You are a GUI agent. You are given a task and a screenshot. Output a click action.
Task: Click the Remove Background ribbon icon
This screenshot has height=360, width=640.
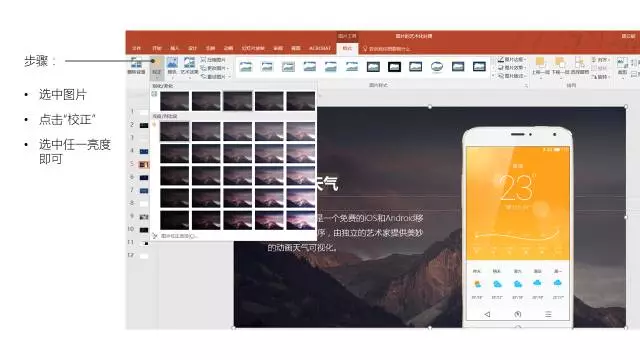(x=136, y=65)
